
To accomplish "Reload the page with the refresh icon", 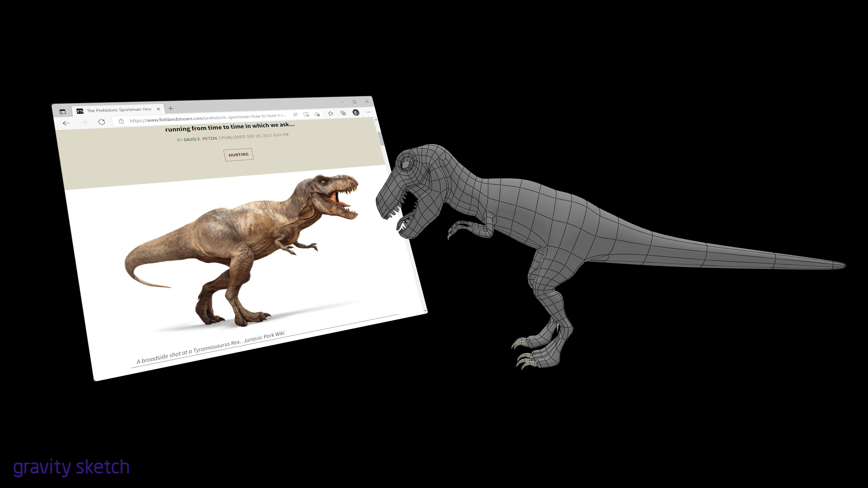I will pos(101,122).
